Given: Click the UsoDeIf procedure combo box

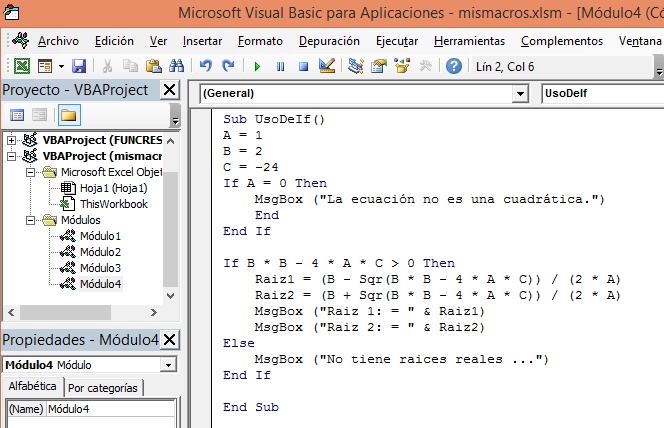Looking at the screenshot, I should (603, 94).
